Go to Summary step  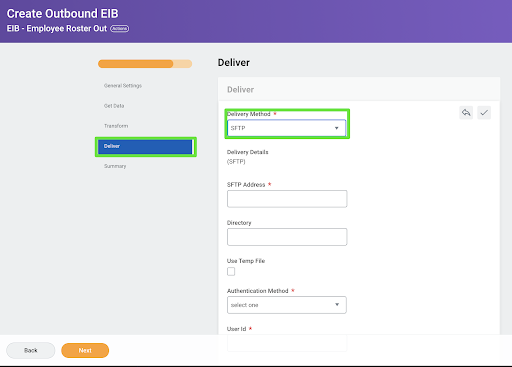[x=115, y=166]
